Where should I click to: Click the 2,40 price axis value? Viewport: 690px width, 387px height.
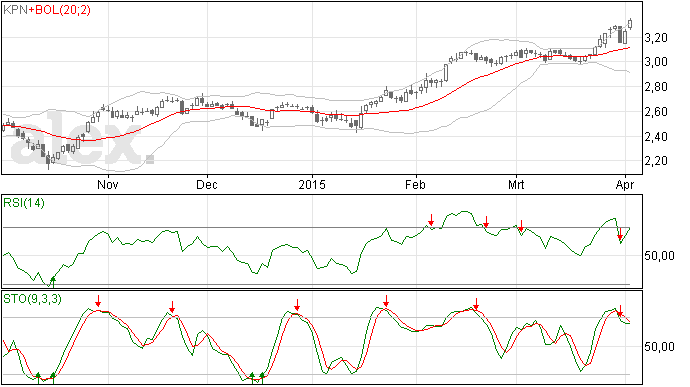[x=656, y=137]
